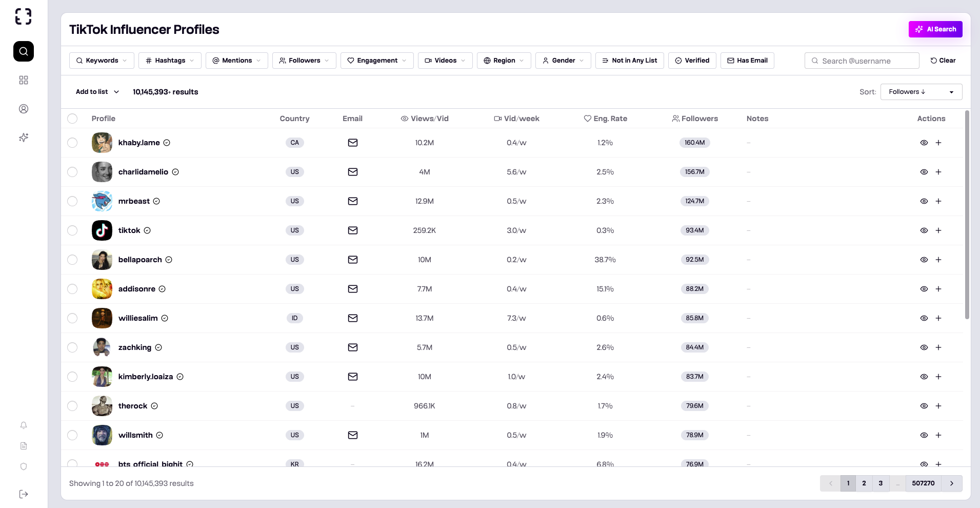This screenshot has height=508, width=980.
Task: Click the search icon in the sidebar
Action: [24, 51]
